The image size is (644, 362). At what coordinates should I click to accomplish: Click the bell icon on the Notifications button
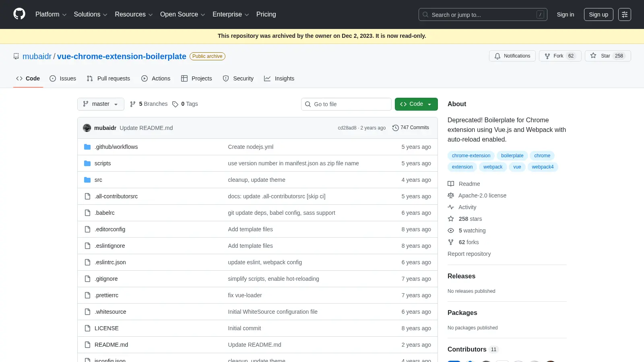497,56
